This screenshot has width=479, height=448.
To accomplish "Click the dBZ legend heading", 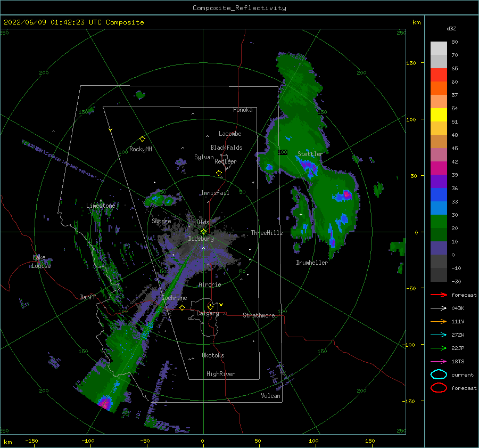I will [x=451, y=29].
